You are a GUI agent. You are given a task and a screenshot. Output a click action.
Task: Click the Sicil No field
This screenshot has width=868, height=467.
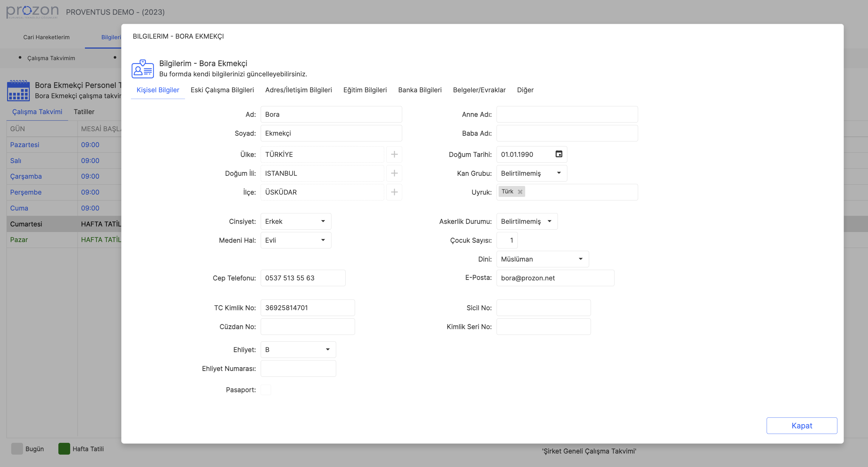point(543,308)
